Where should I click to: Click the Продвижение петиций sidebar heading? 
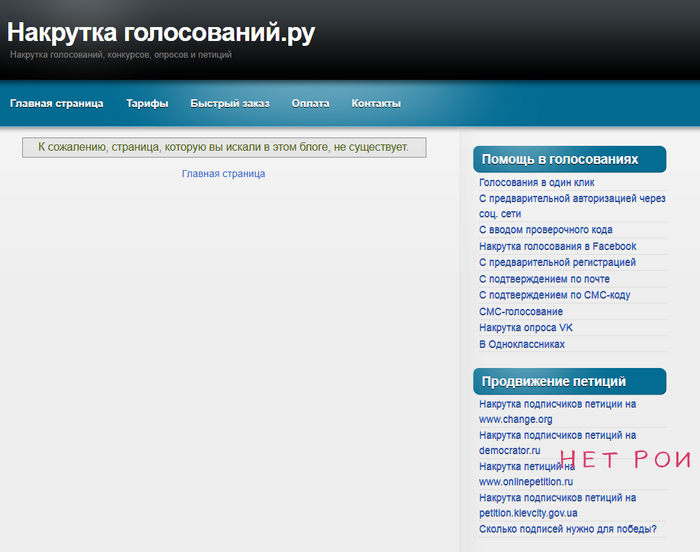pyautogui.click(x=570, y=381)
